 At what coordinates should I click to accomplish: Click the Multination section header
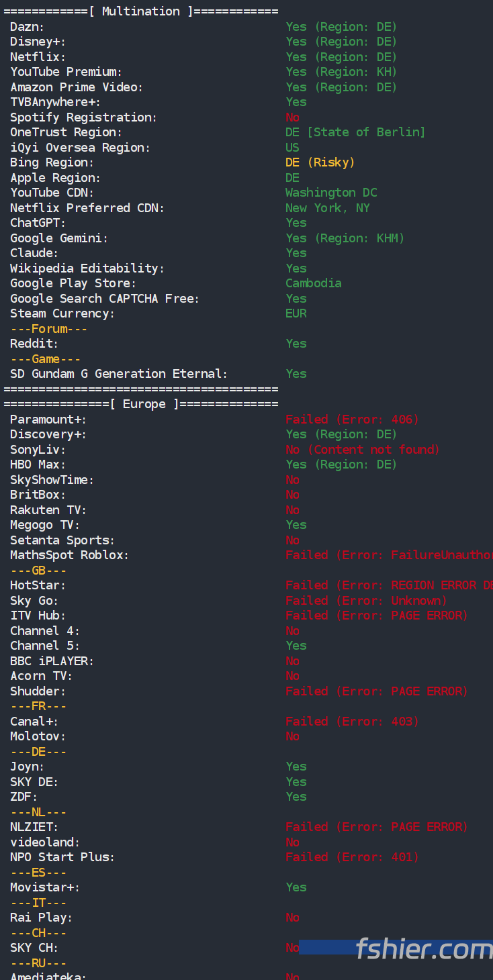(140, 11)
